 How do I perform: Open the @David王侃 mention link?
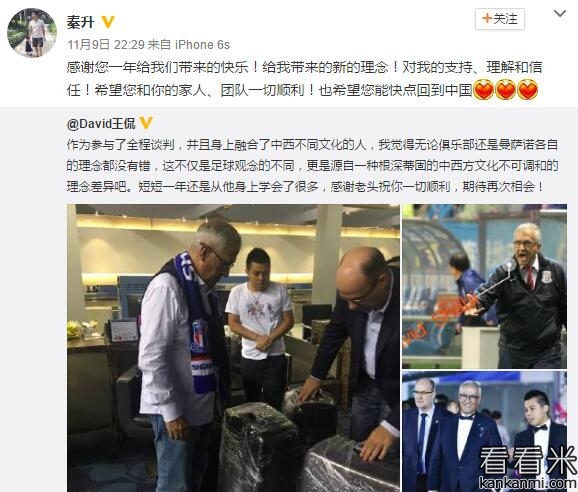point(101,123)
